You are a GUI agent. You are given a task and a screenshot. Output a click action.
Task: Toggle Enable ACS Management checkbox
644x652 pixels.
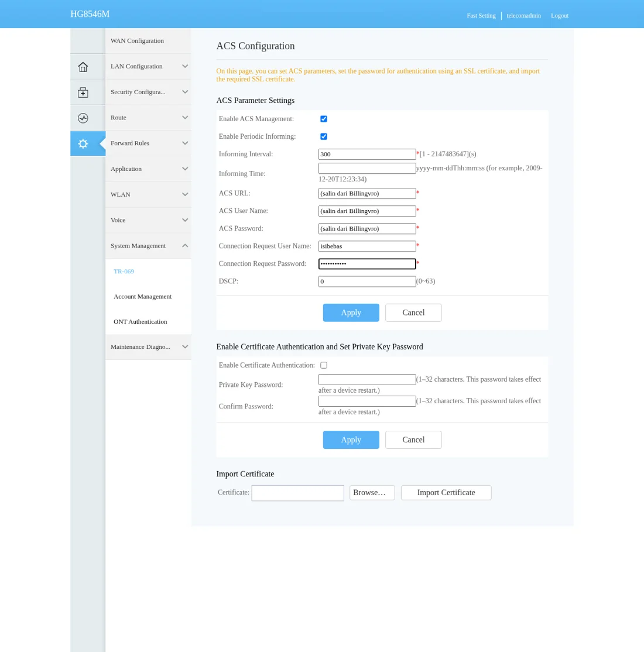324,119
